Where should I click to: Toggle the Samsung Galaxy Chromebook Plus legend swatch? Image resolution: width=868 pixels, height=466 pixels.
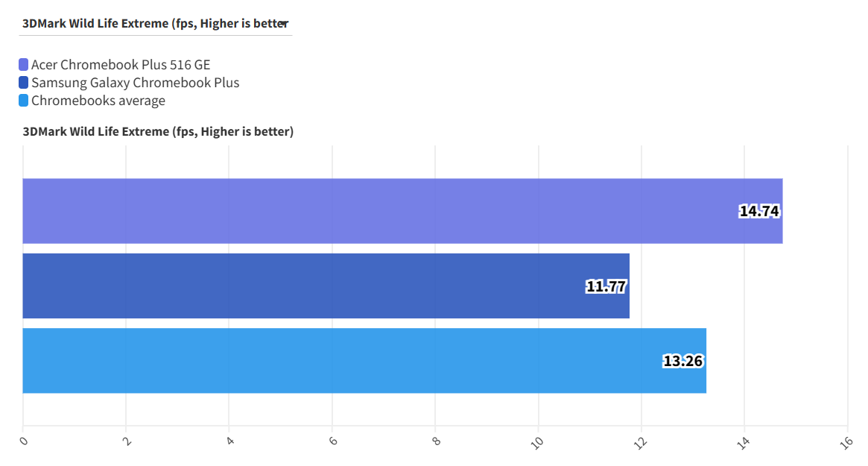24,83
